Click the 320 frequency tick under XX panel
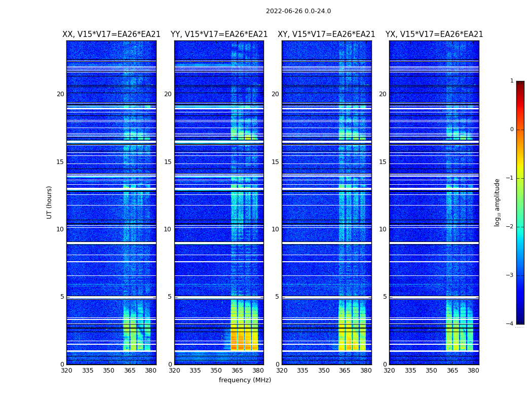 pos(66,371)
